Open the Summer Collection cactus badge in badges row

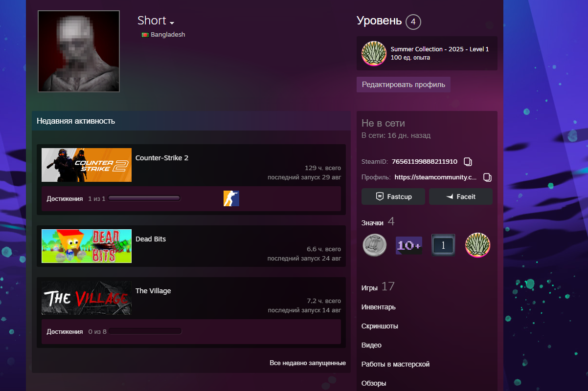[477, 245]
